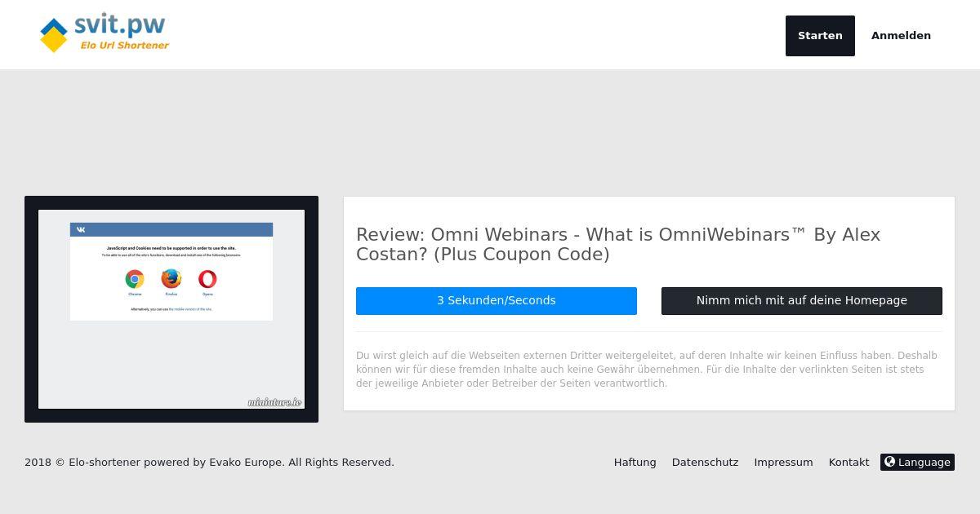The image size is (980, 514).
Task: Click the 2018 Elo-shortener copyright text
Action: (209, 462)
